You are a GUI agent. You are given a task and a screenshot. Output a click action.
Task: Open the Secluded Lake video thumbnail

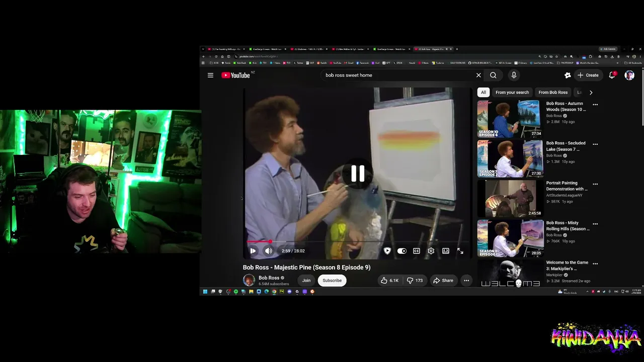(x=510, y=158)
